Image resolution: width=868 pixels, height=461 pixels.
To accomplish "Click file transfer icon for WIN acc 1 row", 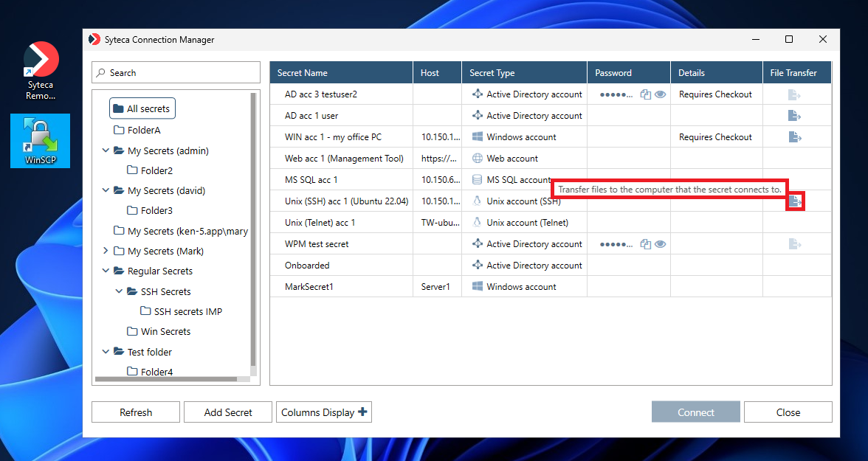I will pyautogui.click(x=794, y=137).
